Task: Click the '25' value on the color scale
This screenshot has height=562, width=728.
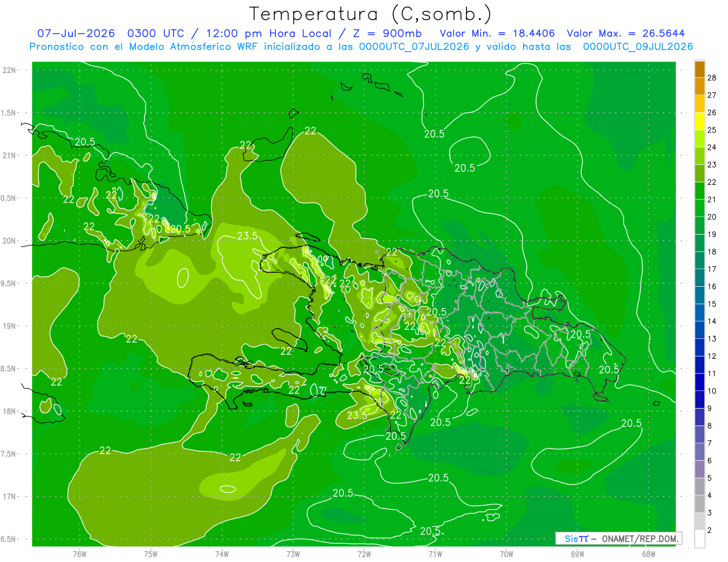Action: [x=712, y=130]
